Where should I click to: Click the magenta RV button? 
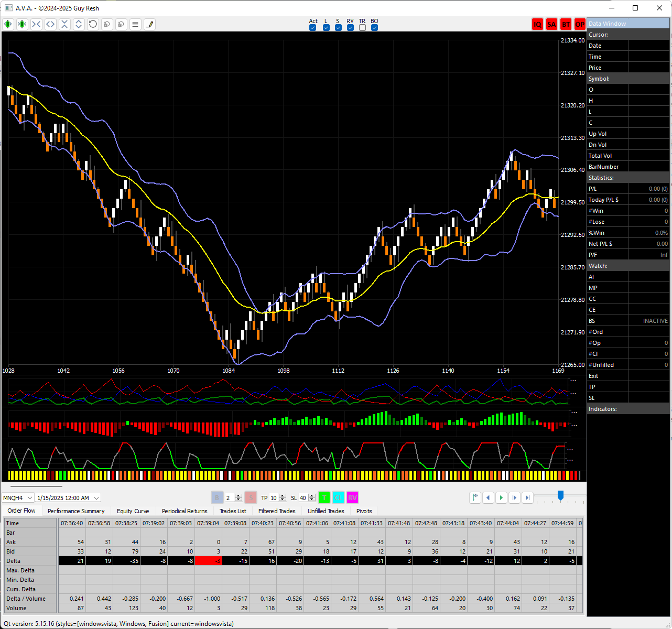click(x=352, y=497)
